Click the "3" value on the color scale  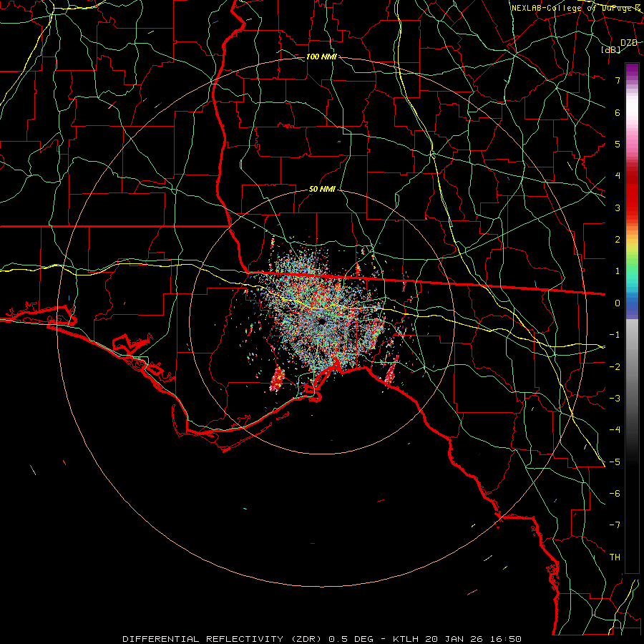click(x=618, y=208)
